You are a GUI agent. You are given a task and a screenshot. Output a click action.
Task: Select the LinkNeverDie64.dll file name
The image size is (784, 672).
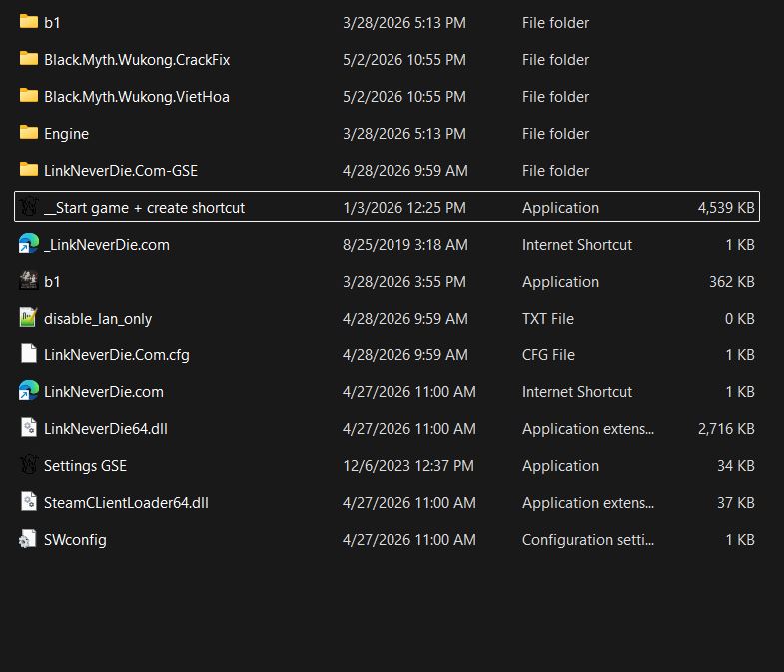(x=106, y=429)
